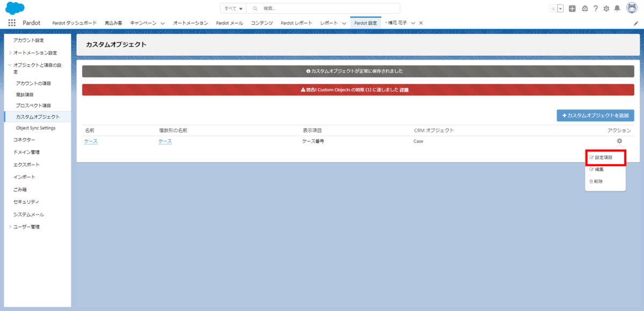Select カスタムオブジェクト in sidebar
This screenshot has width=644, height=311.
click(38, 116)
